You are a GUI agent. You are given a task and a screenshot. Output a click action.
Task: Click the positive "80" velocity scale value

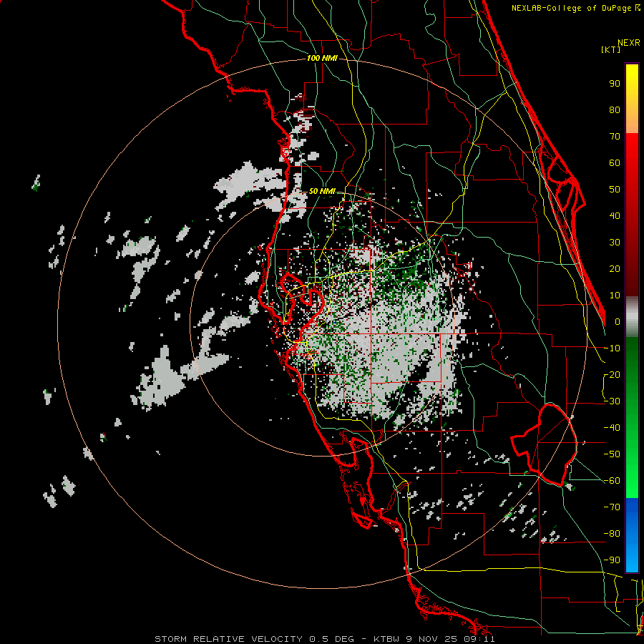point(615,109)
